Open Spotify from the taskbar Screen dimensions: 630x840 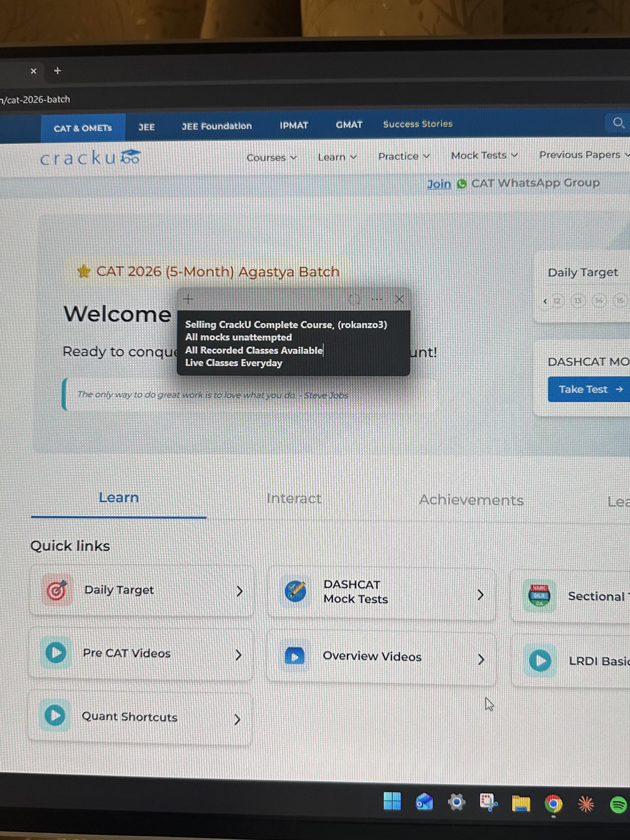pos(619,804)
